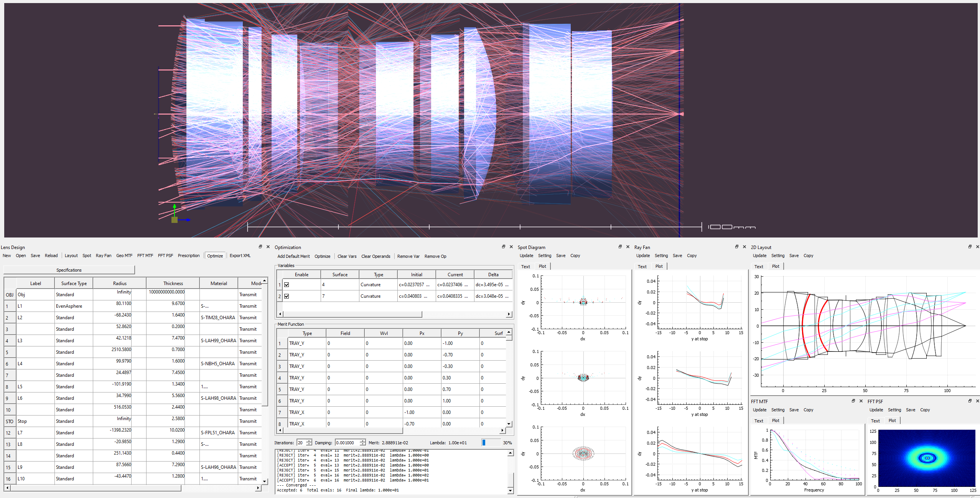This screenshot has width=980, height=498.
Task: Open Prescription from Lens Design toolbar
Action: point(189,256)
